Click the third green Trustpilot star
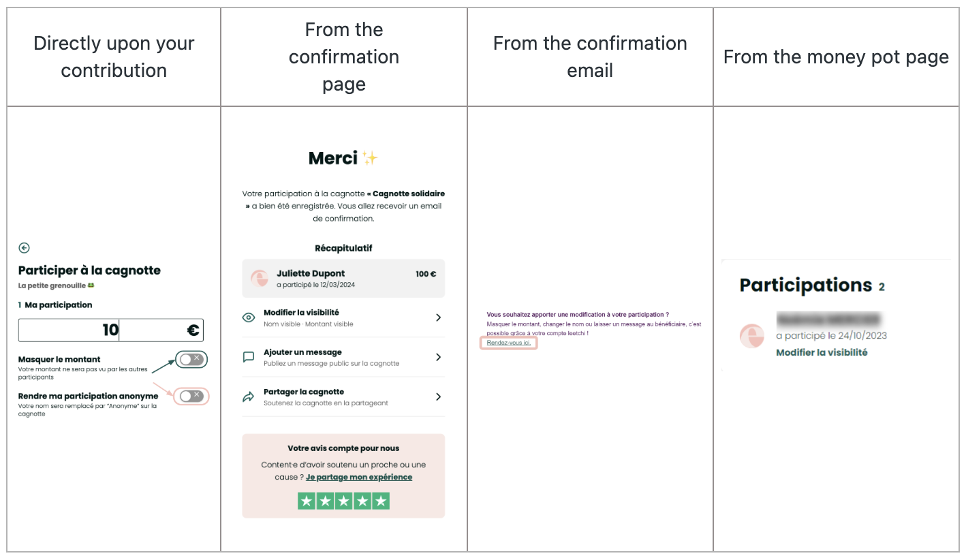This screenshot has width=966, height=560. (343, 501)
